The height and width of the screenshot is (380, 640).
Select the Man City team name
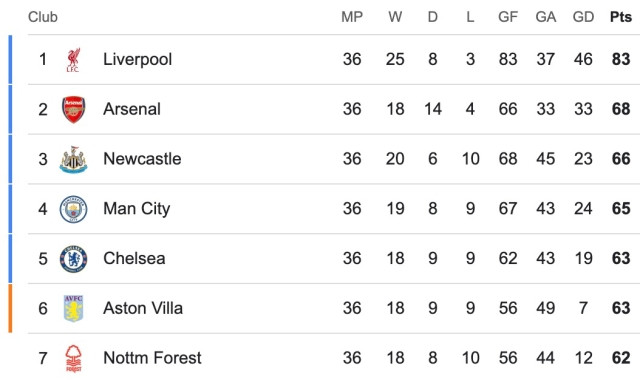[x=137, y=209]
